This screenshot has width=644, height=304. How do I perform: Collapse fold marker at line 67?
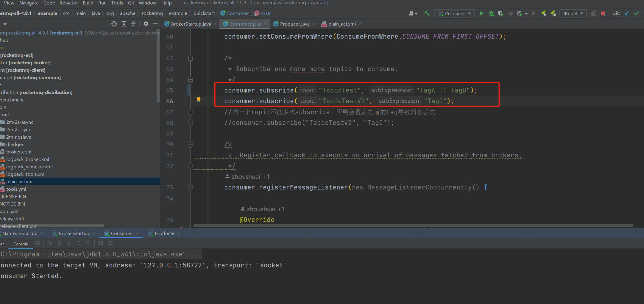[x=191, y=112]
